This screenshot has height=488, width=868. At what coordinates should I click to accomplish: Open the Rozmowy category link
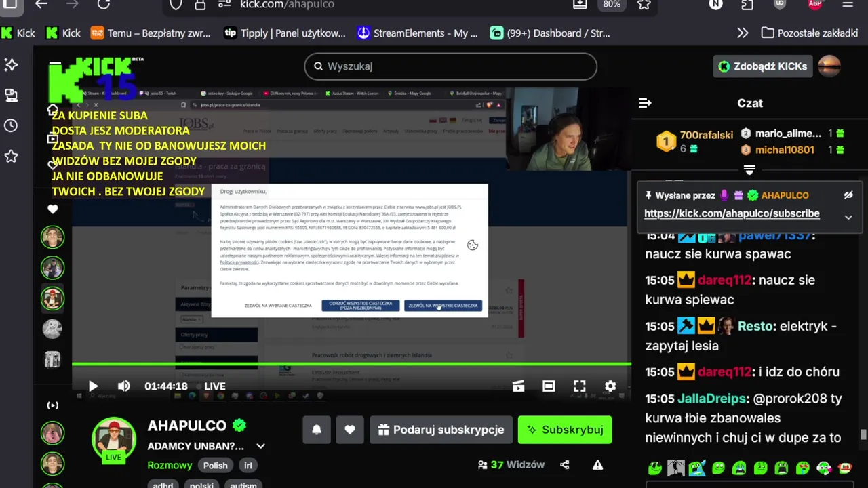(170, 466)
